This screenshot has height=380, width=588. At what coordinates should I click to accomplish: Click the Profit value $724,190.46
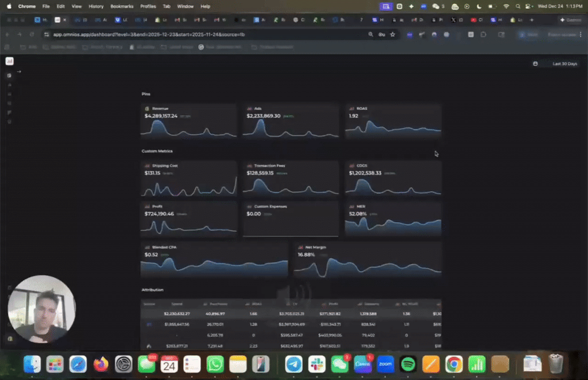[x=159, y=214]
